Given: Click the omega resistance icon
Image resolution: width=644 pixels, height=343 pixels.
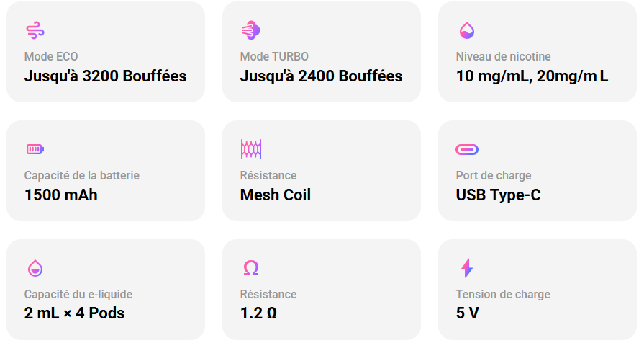Looking at the screenshot, I should click(x=250, y=269).
